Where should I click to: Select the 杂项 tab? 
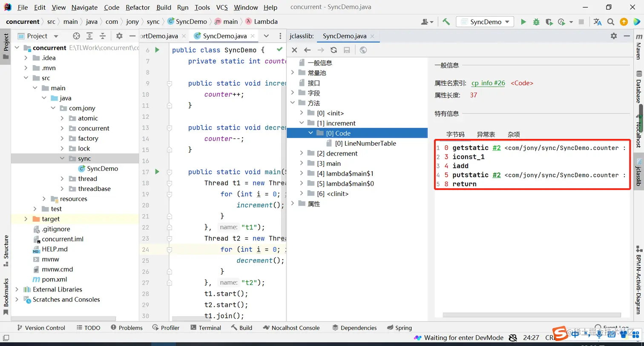point(514,134)
